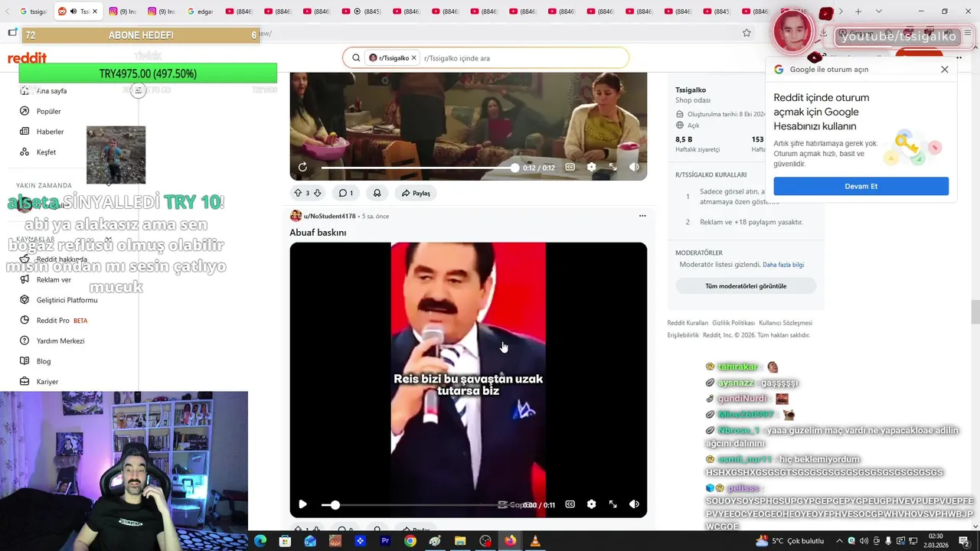980x551 pixels.
Task: Remove the r/Tssigalko search filter chip
Action: tap(413, 58)
